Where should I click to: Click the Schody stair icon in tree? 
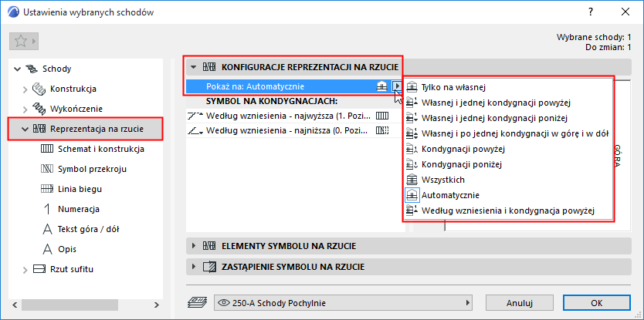click(31, 69)
